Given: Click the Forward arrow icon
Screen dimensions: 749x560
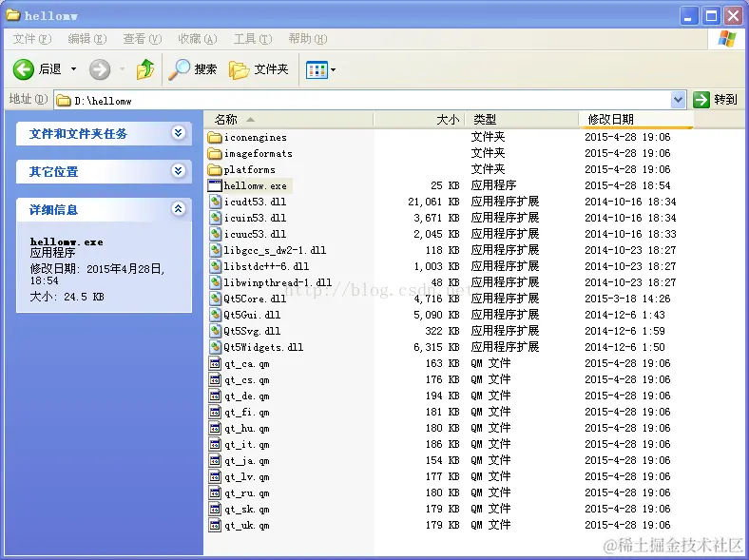Looking at the screenshot, I should click(100, 69).
